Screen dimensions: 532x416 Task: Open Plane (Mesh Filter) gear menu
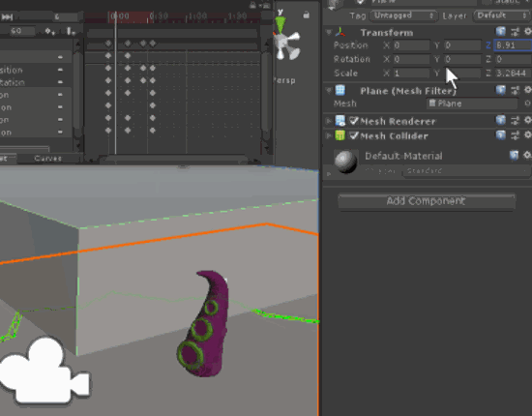(527, 90)
